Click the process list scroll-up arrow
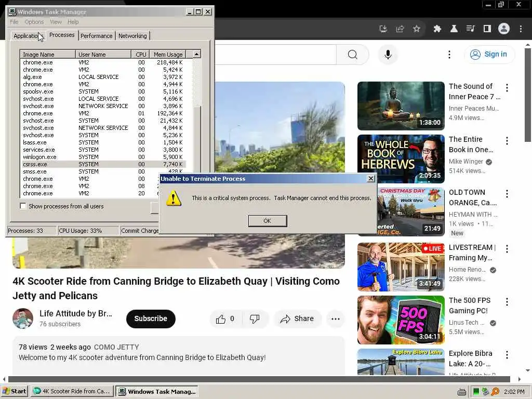The width and height of the screenshot is (532, 399). coord(197,54)
